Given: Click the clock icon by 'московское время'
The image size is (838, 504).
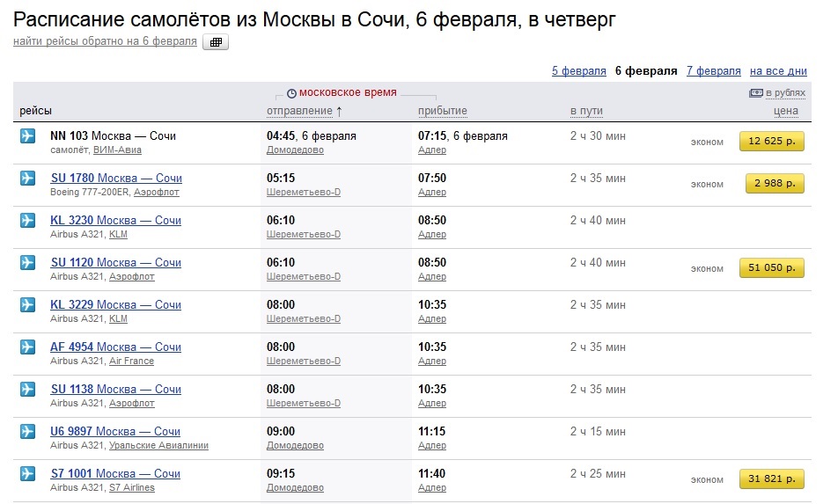Looking at the screenshot, I should (291, 93).
